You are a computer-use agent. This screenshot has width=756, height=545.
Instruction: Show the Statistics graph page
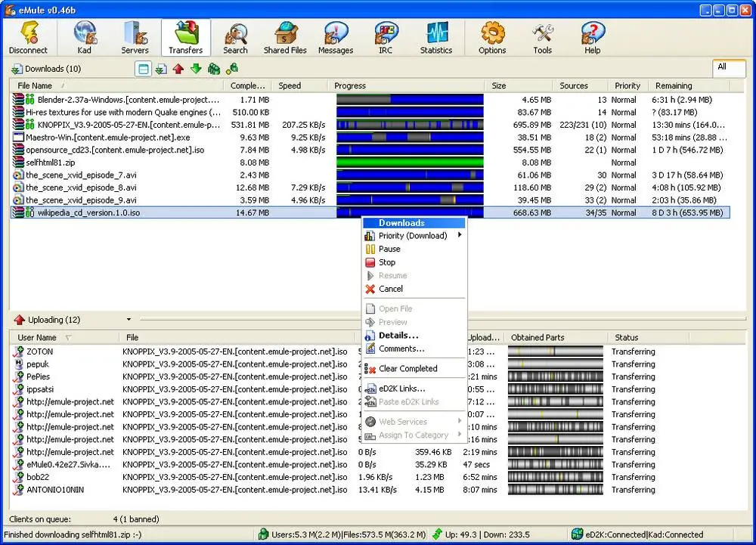coord(436,38)
